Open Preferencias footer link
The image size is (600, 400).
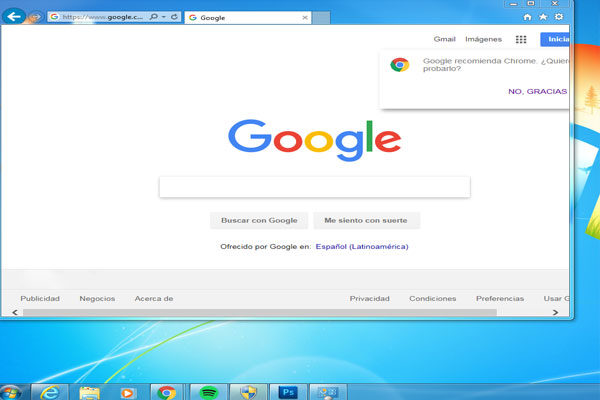[500, 299]
